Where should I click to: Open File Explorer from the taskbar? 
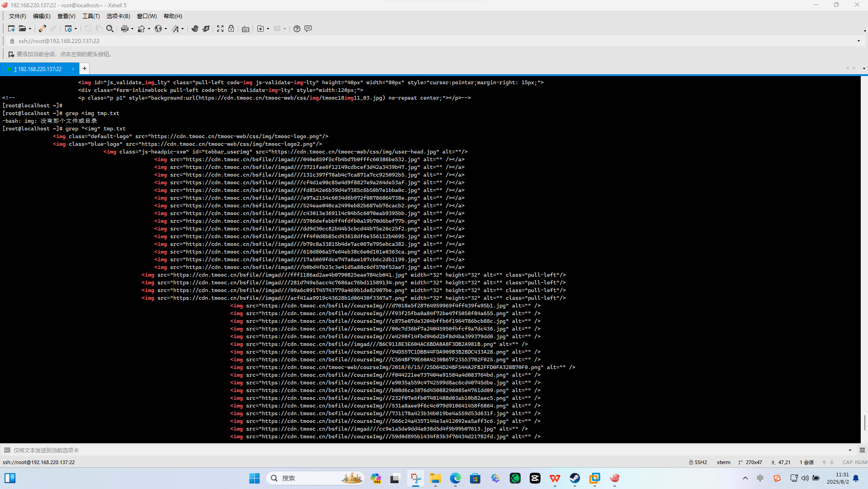tap(436, 478)
